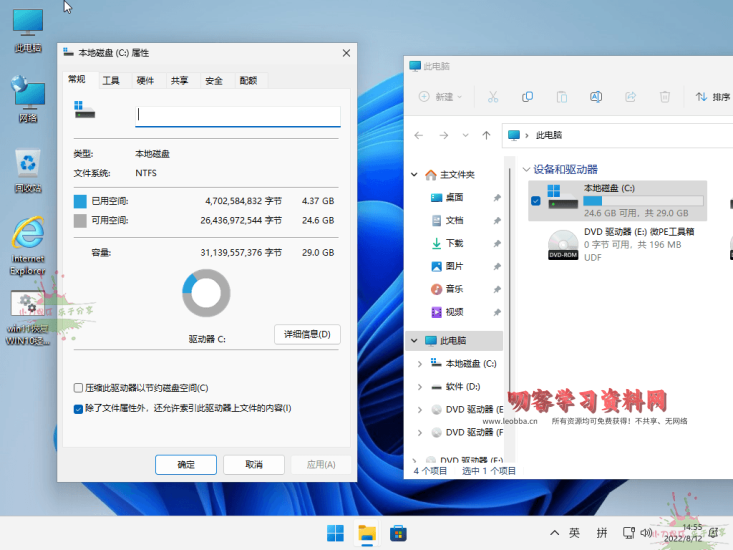
Task: Open the 排序 sort menu
Action: 713,97
